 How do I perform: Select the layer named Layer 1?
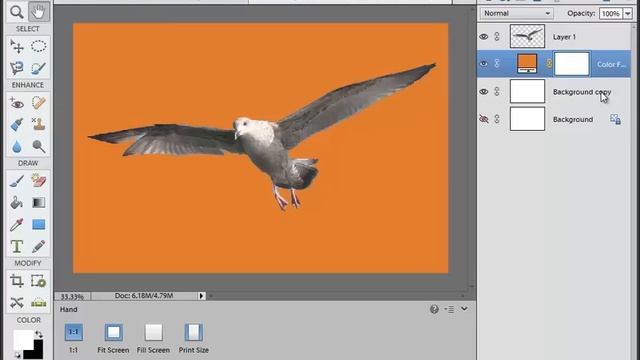(x=564, y=37)
